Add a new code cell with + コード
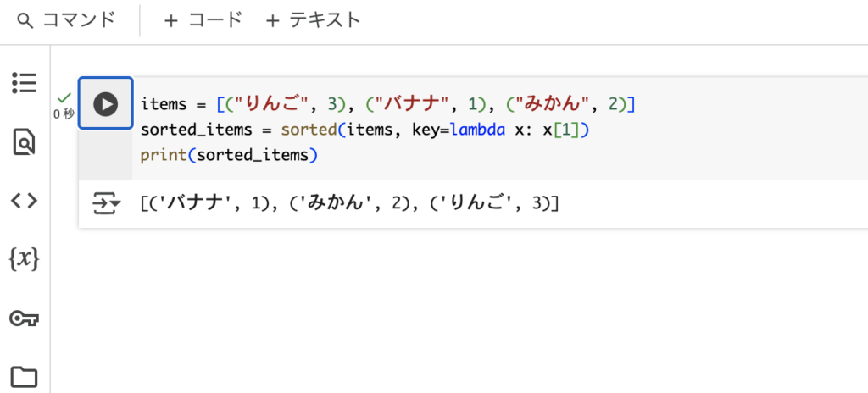The width and height of the screenshot is (868, 393). click(x=203, y=20)
